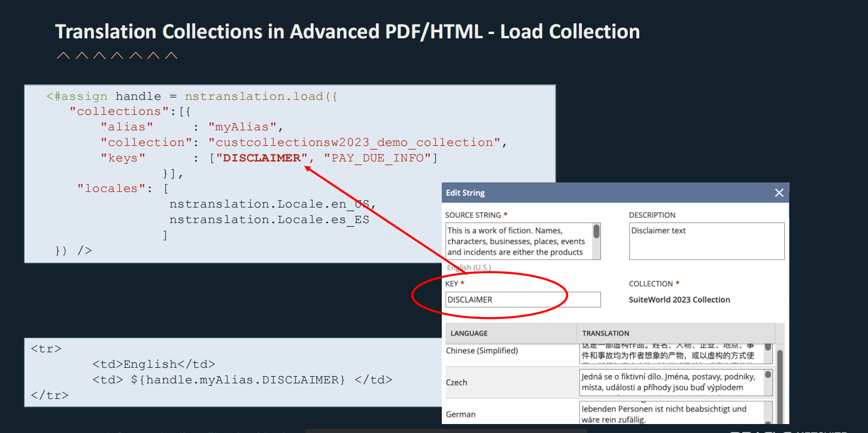Image resolution: width=868 pixels, height=433 pixels.
Task: Select the Chinese (Simplified) language row
Action: pyautogui.click(x=482, y=351)
